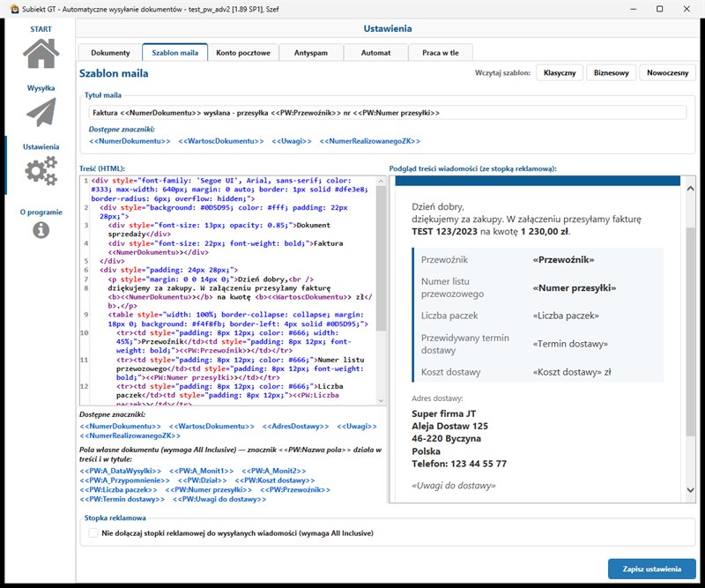Click the HTML editor scroll down arrow
This screenshot has height=588, width=705.
coord(381,400)
